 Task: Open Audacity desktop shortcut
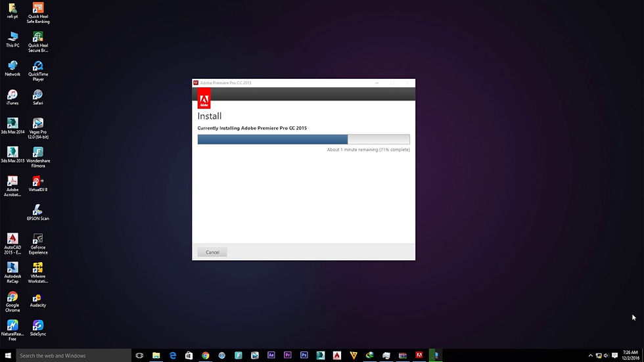pos(38,299)
